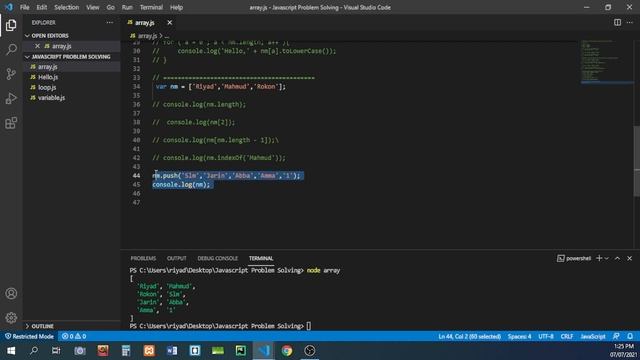Open PyCharm icon on the taskbar
Viewport: 640px width, 360px height.
point(241,351)
